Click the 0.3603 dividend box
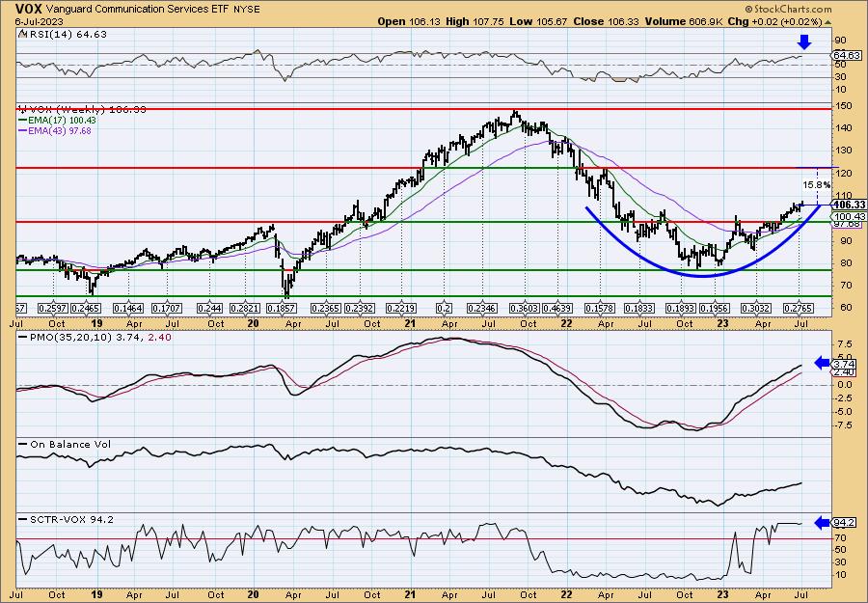Viewport: 868px width, 603px height. tap(525, 308)
